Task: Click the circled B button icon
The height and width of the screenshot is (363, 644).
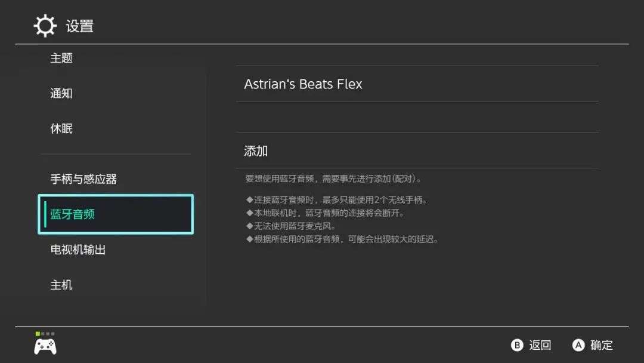Action: coord(516,345)
